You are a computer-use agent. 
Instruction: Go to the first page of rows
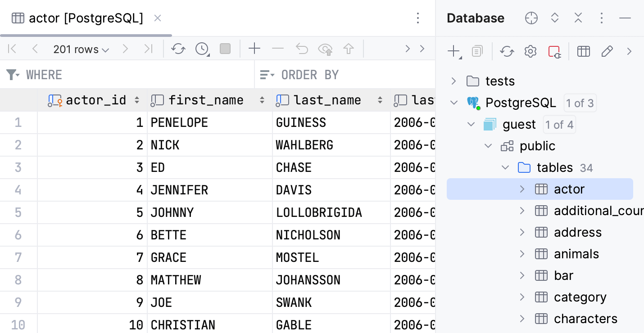pos(12,49)
